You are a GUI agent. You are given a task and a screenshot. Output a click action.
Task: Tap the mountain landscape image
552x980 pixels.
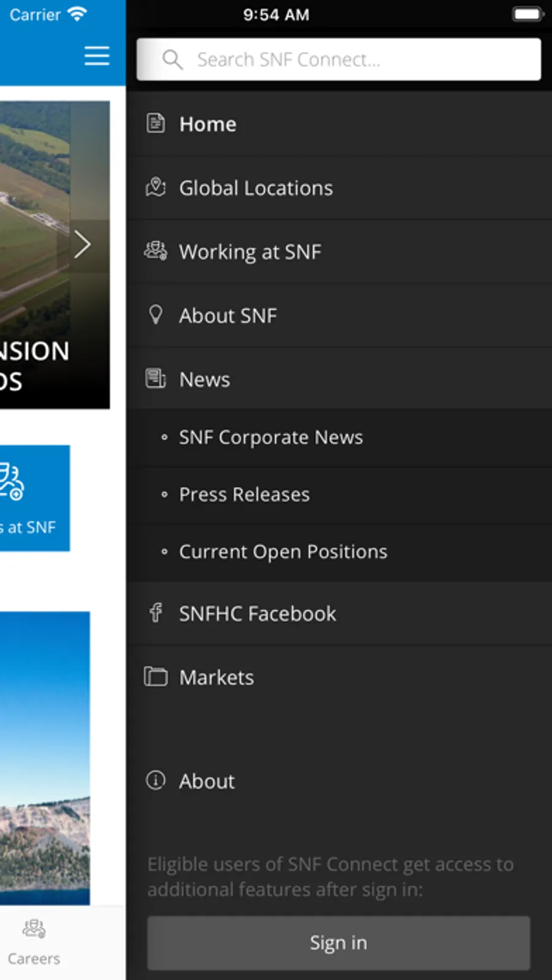pos(45,758)
